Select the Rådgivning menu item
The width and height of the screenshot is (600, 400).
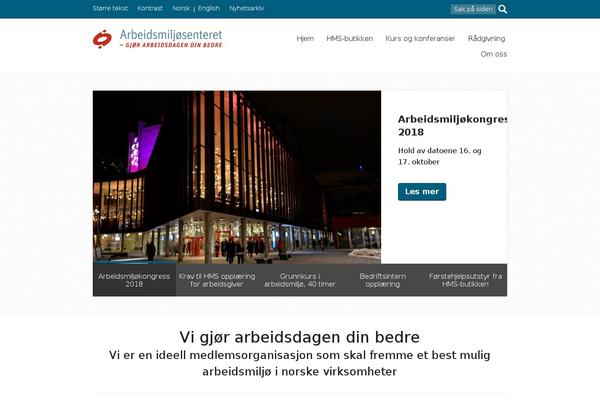coord(486,39)
